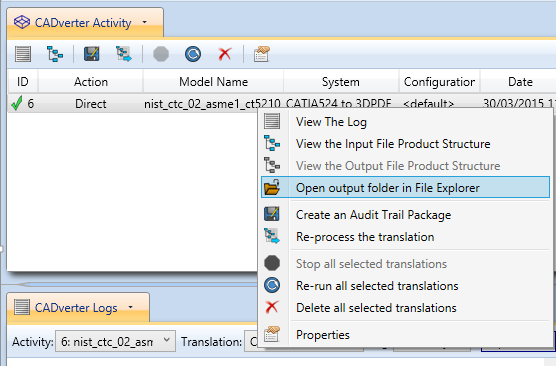Choose View The Log from context menu
Screen dimensions: 556x366
[x=405, y=122]
